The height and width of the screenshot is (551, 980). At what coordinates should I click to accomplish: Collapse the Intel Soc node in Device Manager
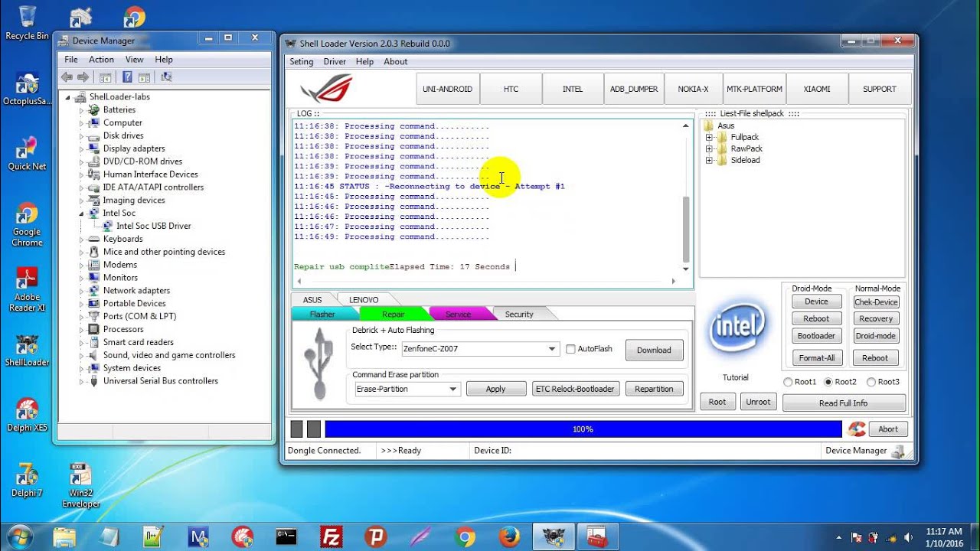coord(81,214)
